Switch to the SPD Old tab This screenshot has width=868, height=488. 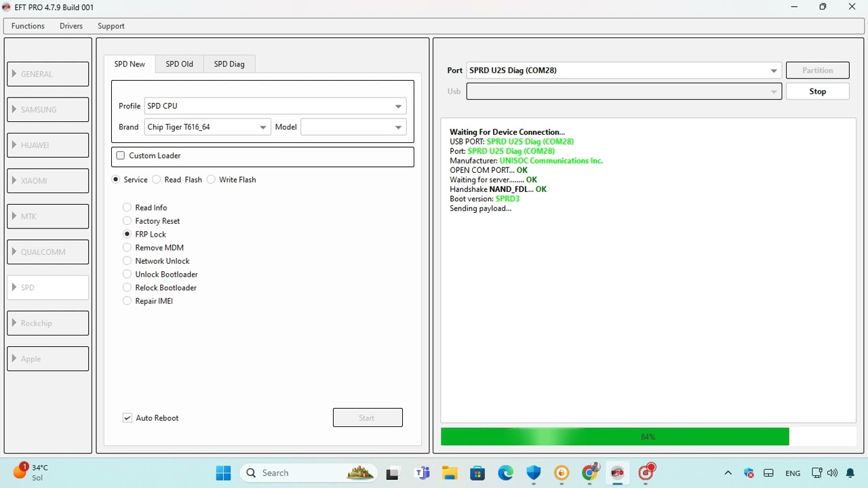click(180, 64)
